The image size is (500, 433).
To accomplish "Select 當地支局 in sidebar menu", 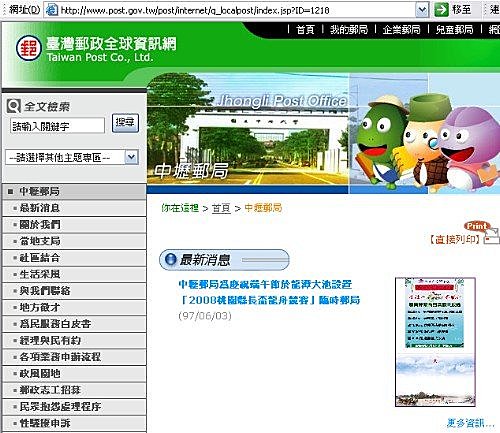I will 74,241.
